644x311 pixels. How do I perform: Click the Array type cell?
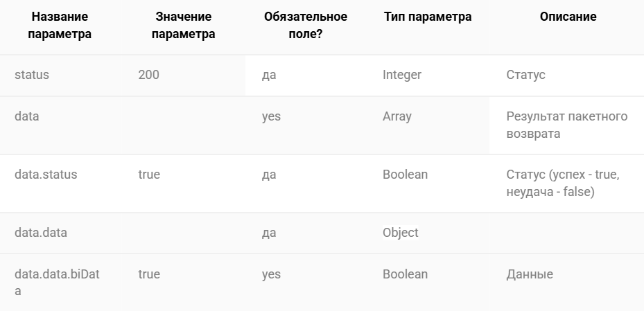tap(397, 116)
